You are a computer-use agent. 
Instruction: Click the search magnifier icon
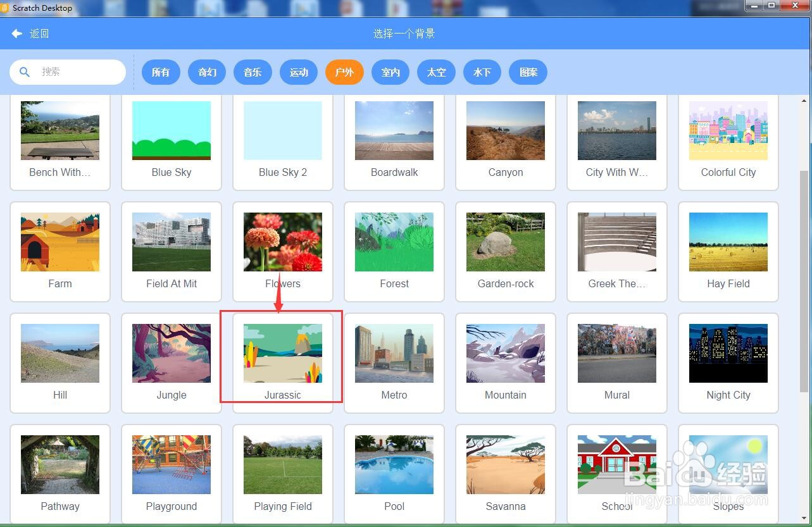tap(25, 72)
